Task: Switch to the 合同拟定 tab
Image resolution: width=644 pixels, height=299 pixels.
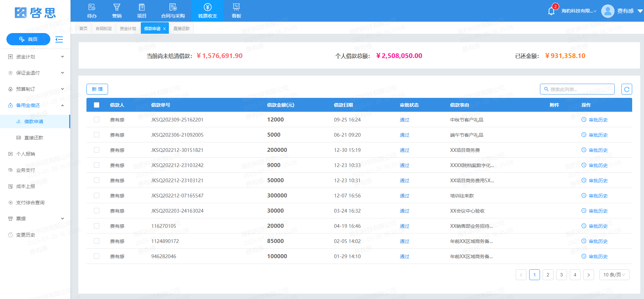Action: tap(104, 28)
